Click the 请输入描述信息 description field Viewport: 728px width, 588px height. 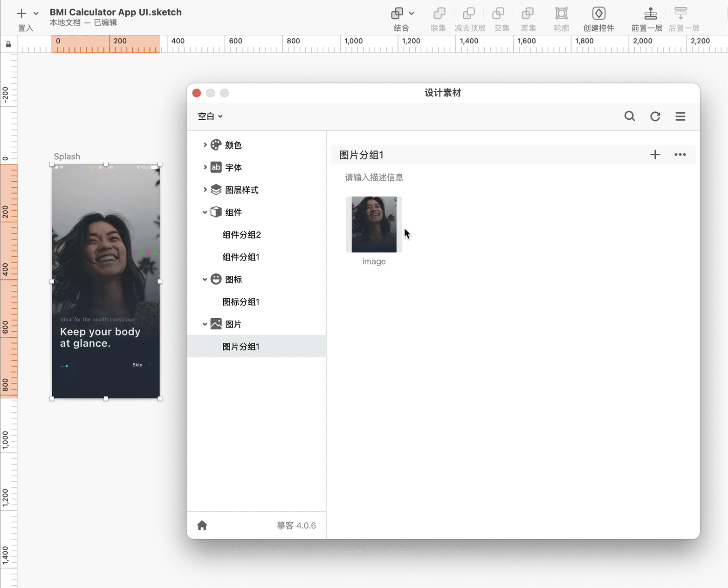[x=374, y=178]
